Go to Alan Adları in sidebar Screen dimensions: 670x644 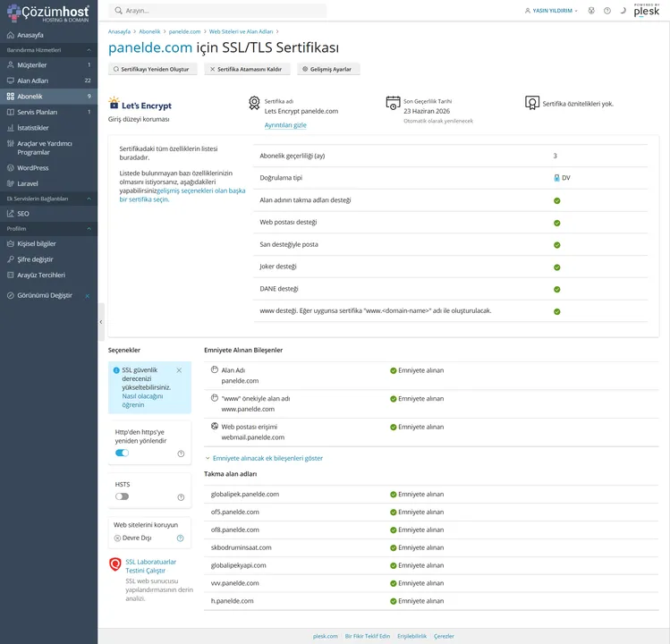click(32, 80)
